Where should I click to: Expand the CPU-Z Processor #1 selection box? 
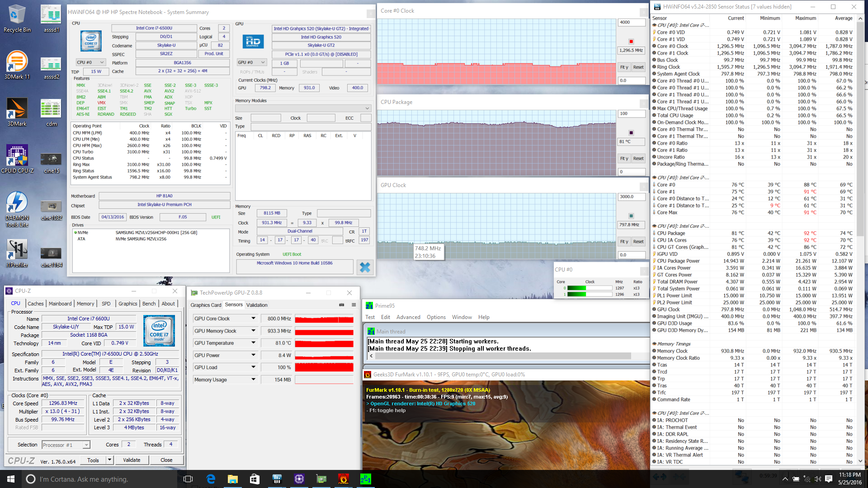86,445
